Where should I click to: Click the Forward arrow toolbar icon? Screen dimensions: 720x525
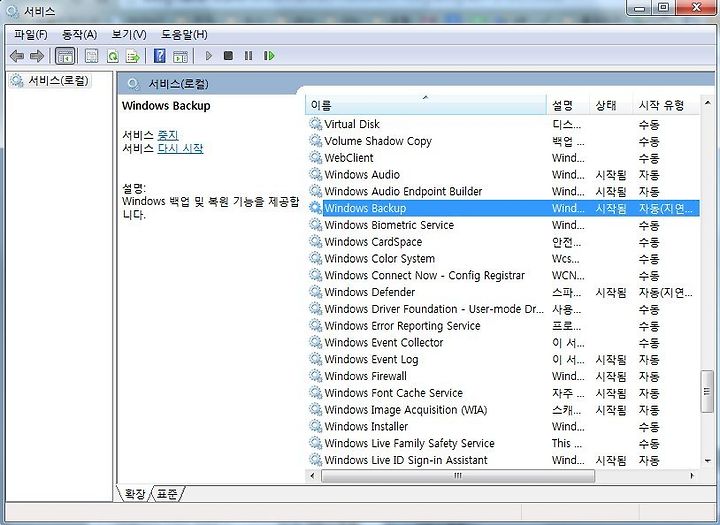37,56
